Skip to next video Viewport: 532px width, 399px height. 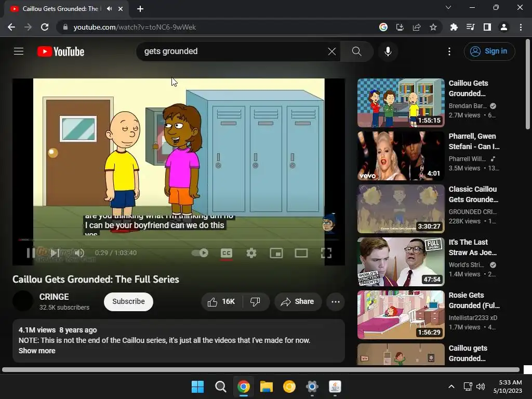(55, 253)
